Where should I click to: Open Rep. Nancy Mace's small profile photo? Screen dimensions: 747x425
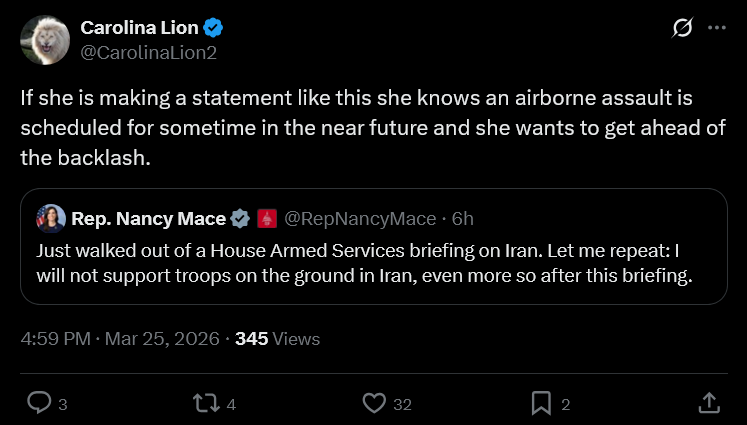51,218
